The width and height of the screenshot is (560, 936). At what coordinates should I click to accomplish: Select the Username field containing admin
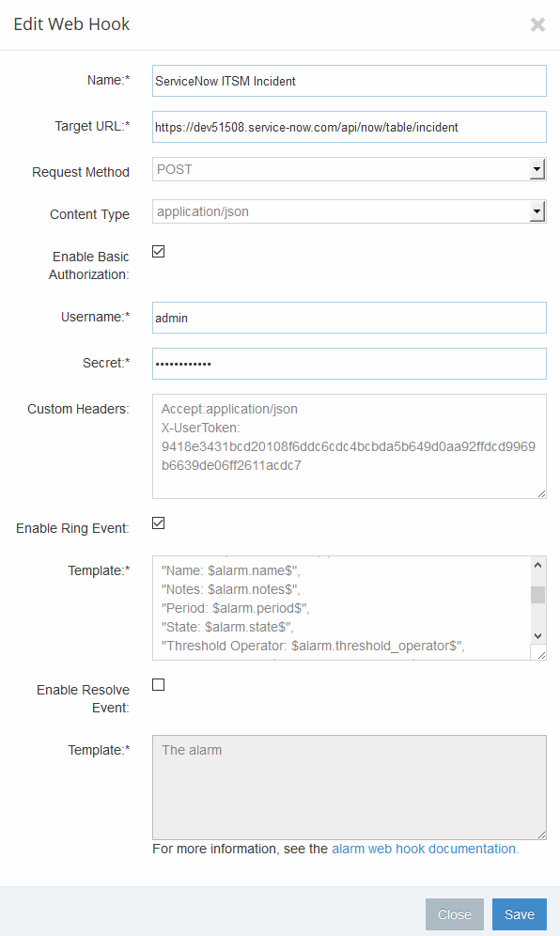[350, 318]
